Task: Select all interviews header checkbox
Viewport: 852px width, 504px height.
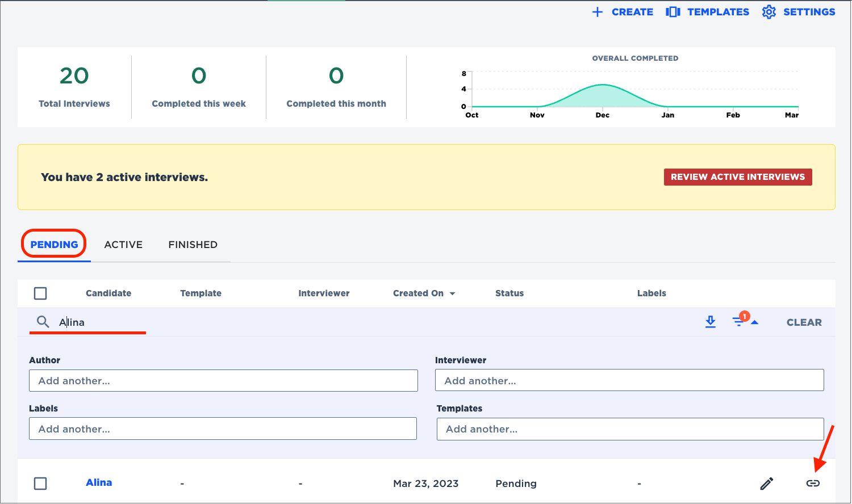Action: point(40,293)
